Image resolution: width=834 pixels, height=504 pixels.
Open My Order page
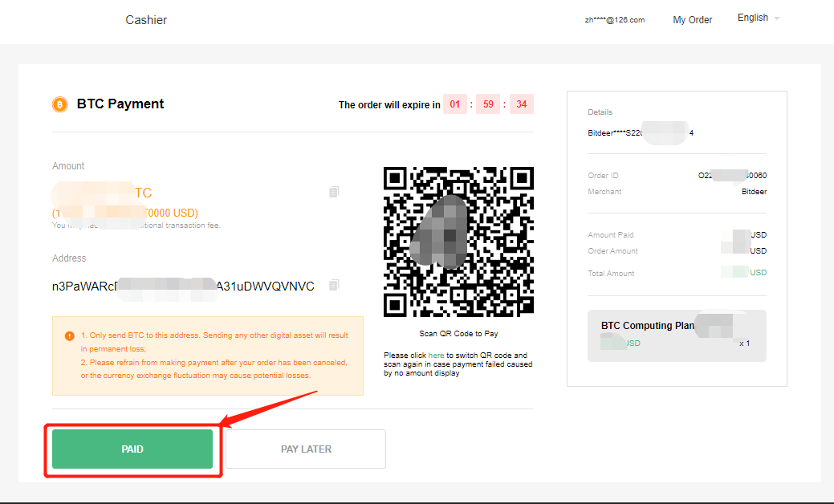click(x=692, y=20)
